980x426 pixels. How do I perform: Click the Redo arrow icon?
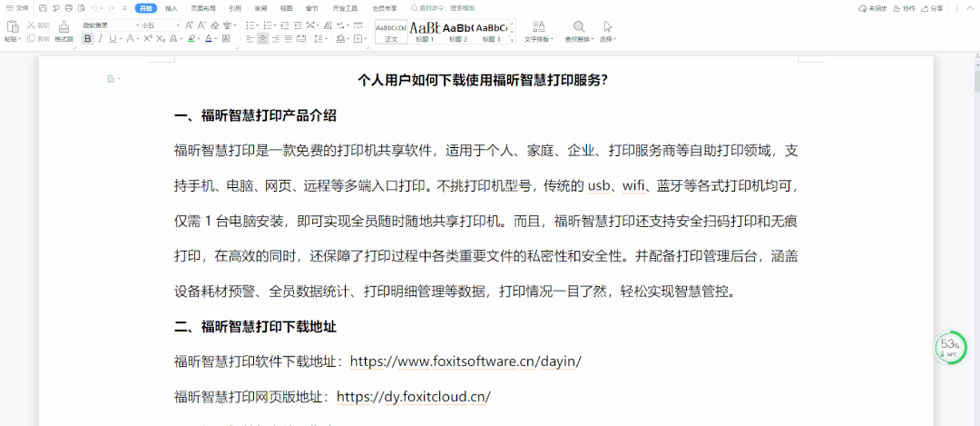112,8
